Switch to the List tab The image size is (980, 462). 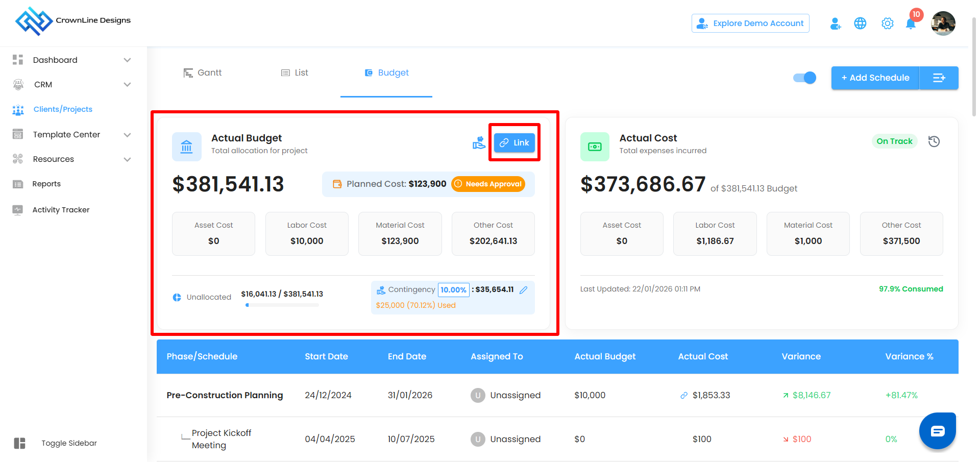pos(295,73)
